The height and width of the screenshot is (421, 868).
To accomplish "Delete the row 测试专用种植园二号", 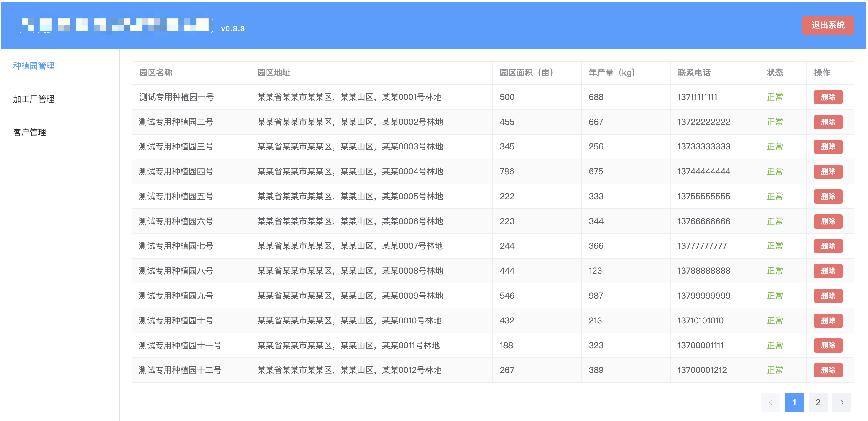I will (x=828, y=122).
